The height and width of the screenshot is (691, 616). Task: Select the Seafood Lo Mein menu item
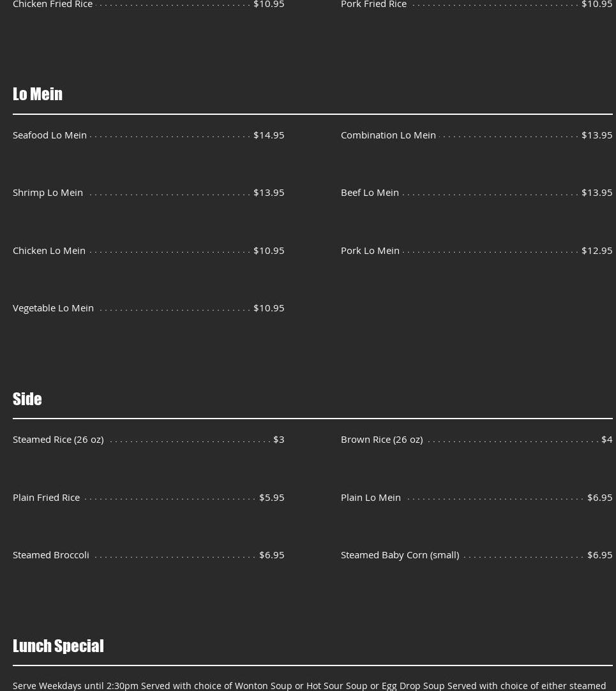[x=50, y=135]
